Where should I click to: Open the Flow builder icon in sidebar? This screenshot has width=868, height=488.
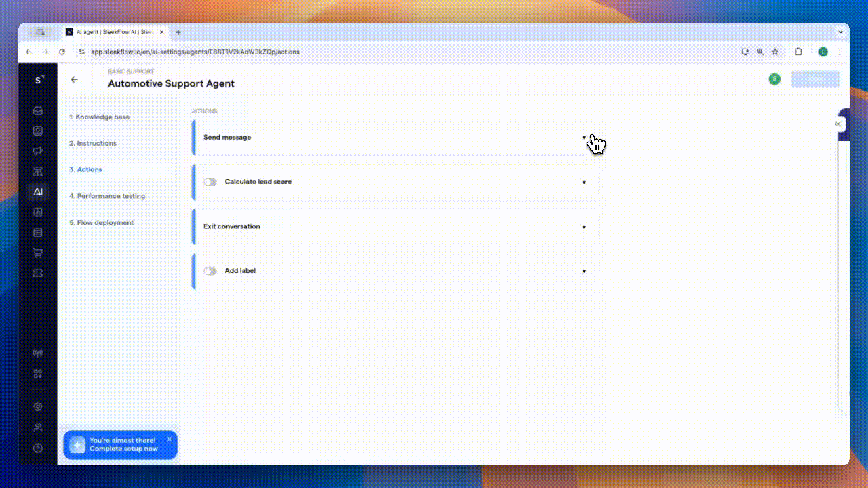38,171
